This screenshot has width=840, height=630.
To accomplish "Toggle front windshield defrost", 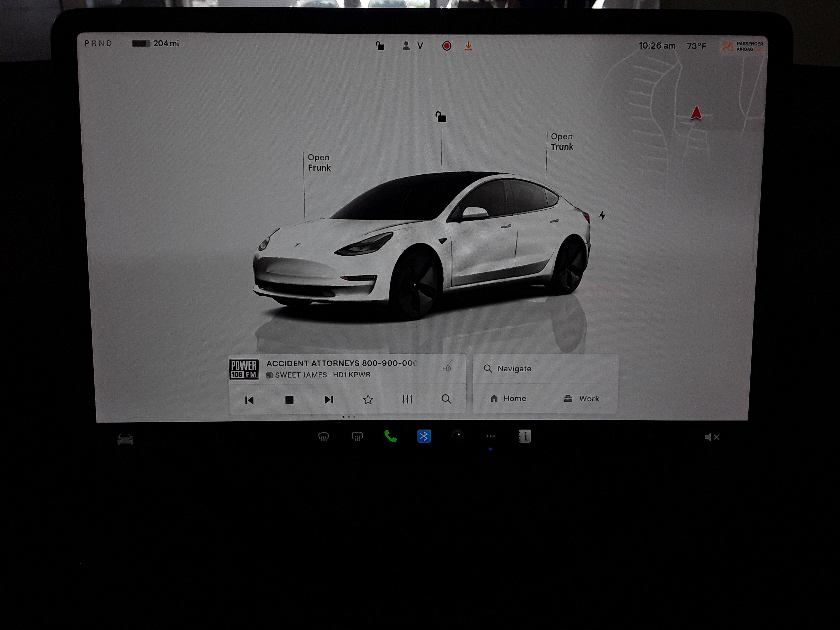I will (x=323, y=437).
